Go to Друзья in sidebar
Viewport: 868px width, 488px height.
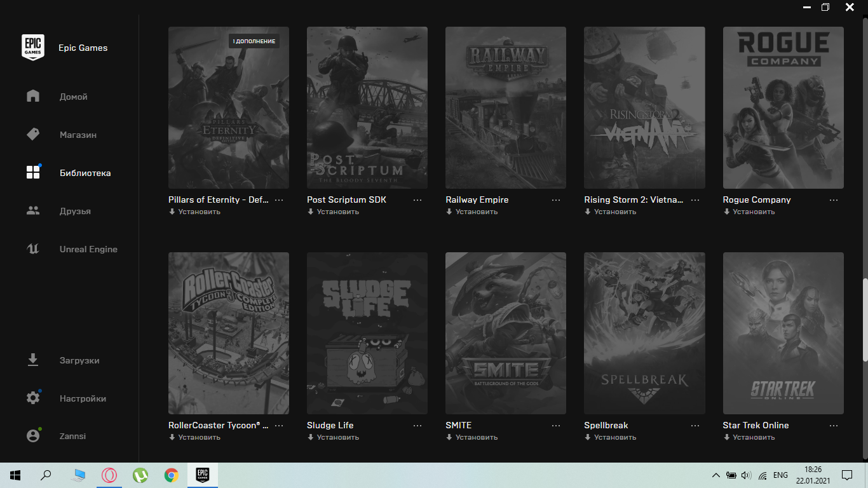click(75, 211)
